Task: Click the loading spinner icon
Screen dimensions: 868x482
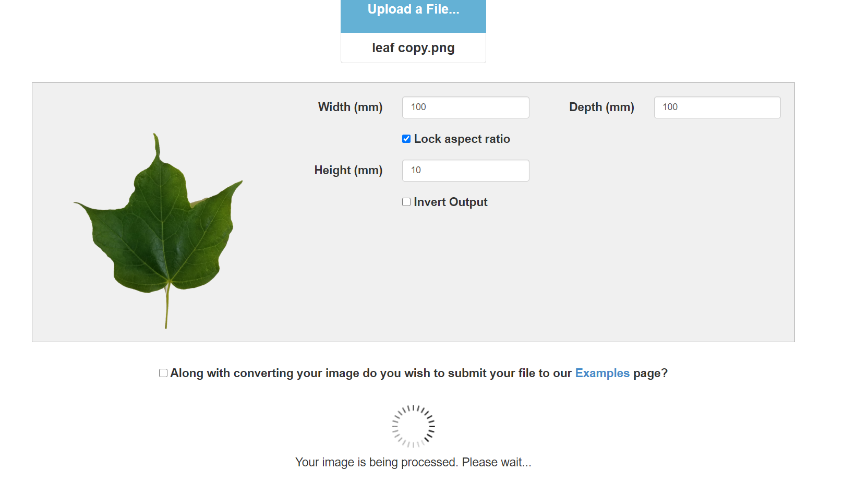Action: (413, 426)
